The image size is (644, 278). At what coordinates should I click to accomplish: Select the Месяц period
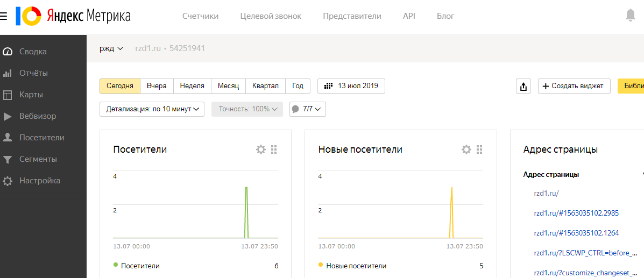pyautogui.click(x=228, y=86)
